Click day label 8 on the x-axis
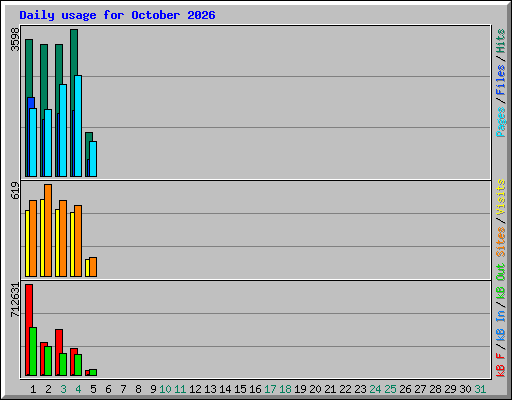The width and height of the screenshot is (512, 400). click(x=138, y=389)
